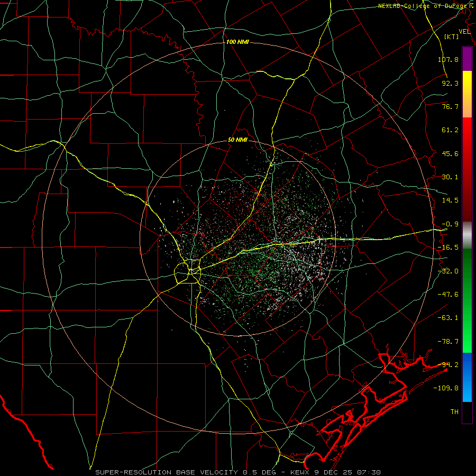Click the green segment of velocity color bar
Screen dimensions: 476x476
(x=467, y=300)
